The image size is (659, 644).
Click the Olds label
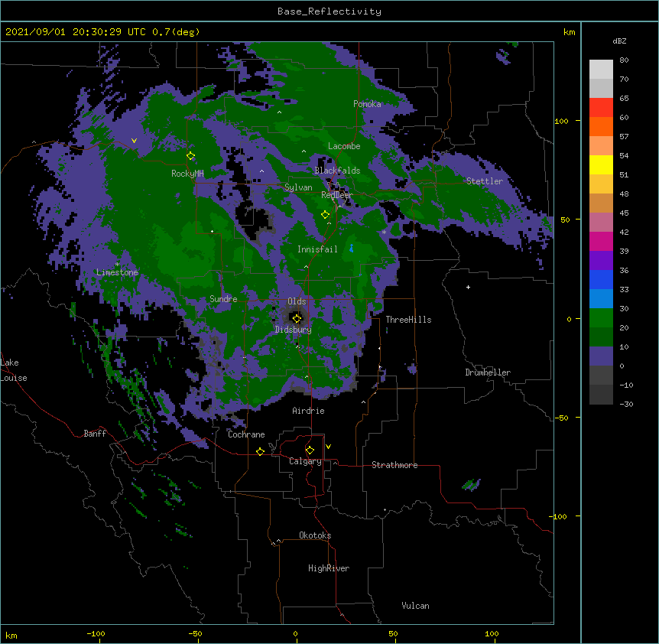297,301
